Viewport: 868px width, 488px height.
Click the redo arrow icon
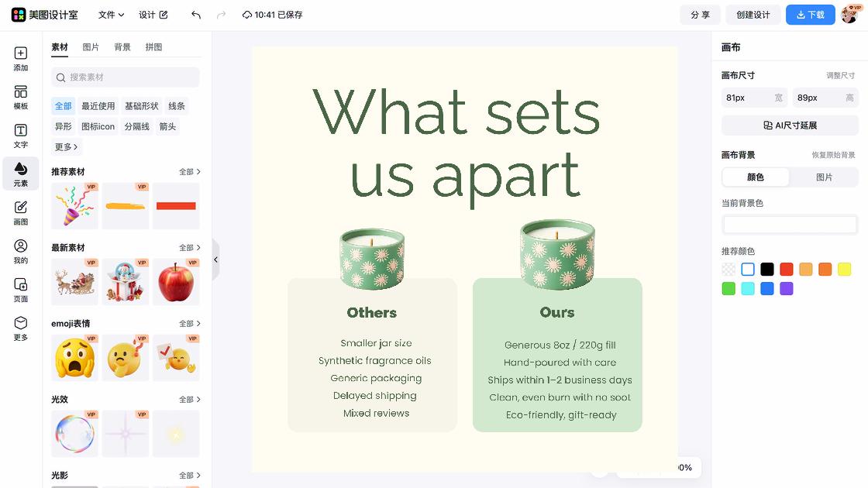(221, 15)
